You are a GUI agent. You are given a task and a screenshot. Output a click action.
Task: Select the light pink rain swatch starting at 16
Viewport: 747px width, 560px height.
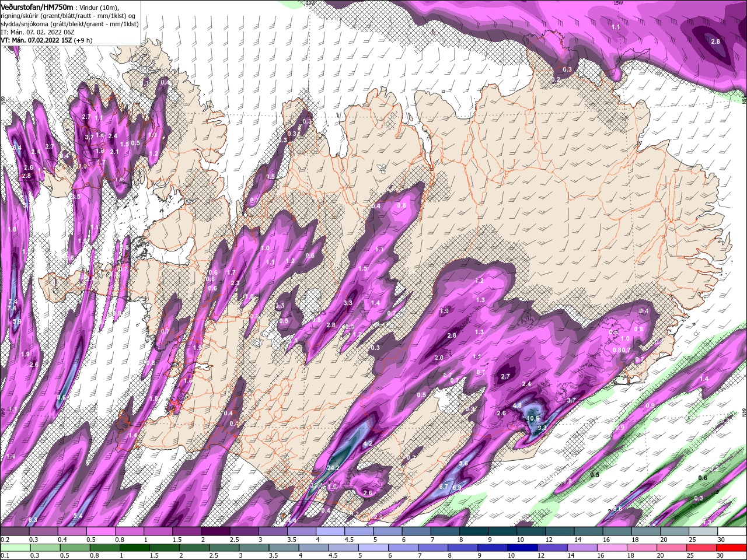[x=611, y=548]
